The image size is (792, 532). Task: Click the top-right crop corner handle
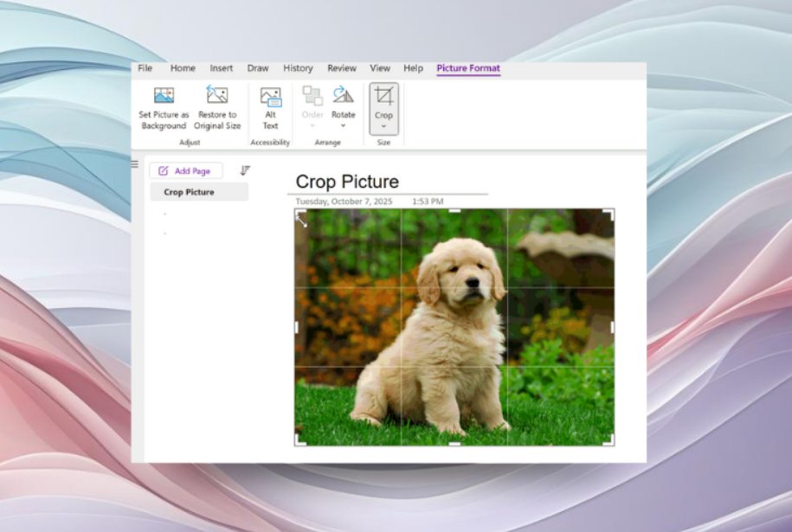pyautogui.click(x=609, y=214)
